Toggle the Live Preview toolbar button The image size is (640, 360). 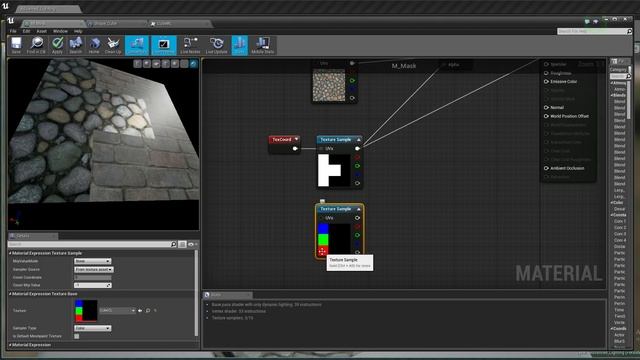click(164, 45)
